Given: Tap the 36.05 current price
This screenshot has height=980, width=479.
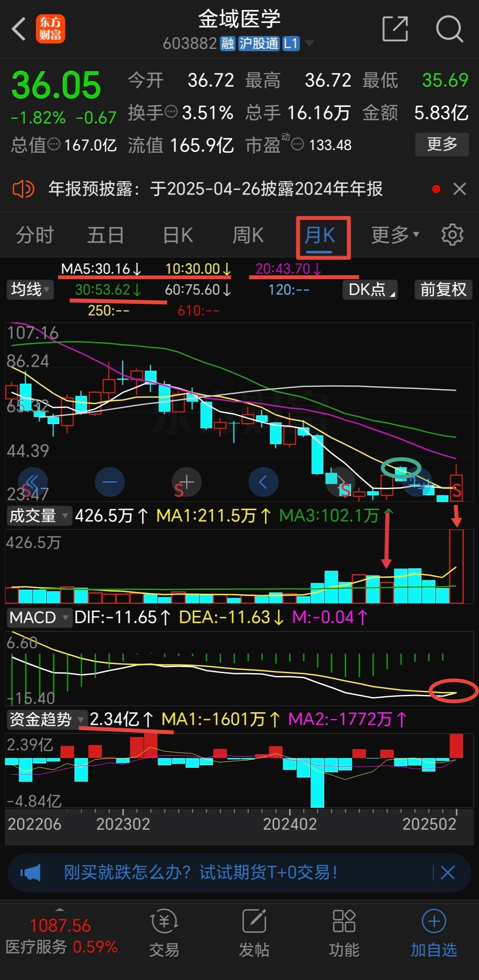Looking at the screenshot, I should 56,85.
